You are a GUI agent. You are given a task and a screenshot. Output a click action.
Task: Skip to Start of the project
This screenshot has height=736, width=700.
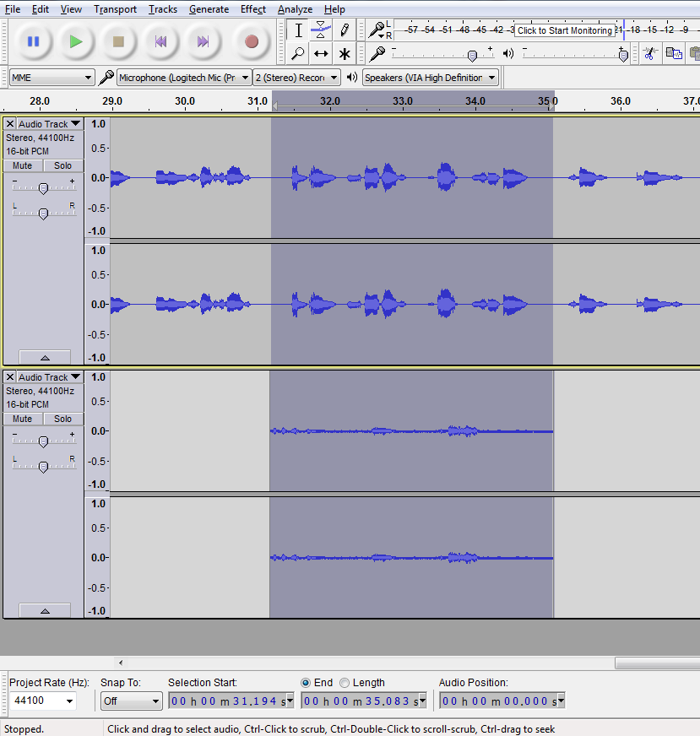pos(160,41)
